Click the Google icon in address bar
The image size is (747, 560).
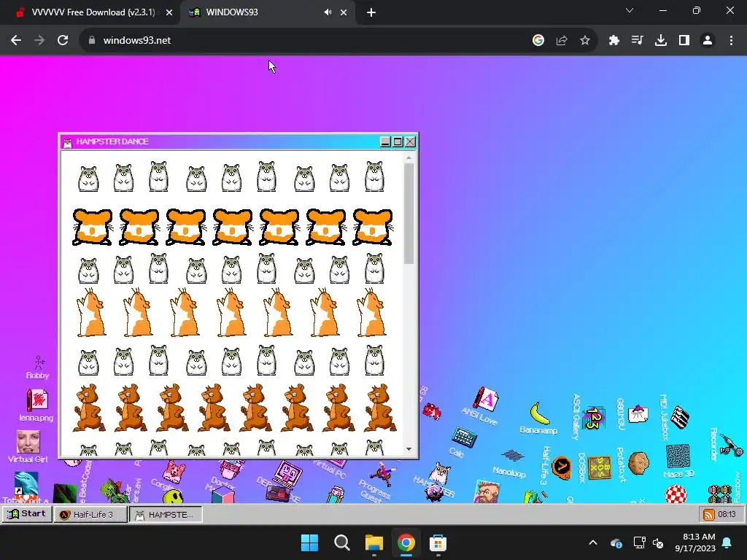538,41
